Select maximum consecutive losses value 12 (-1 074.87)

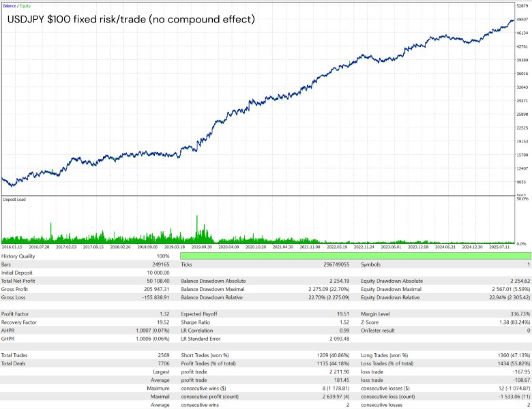click(x=514, y=389)
